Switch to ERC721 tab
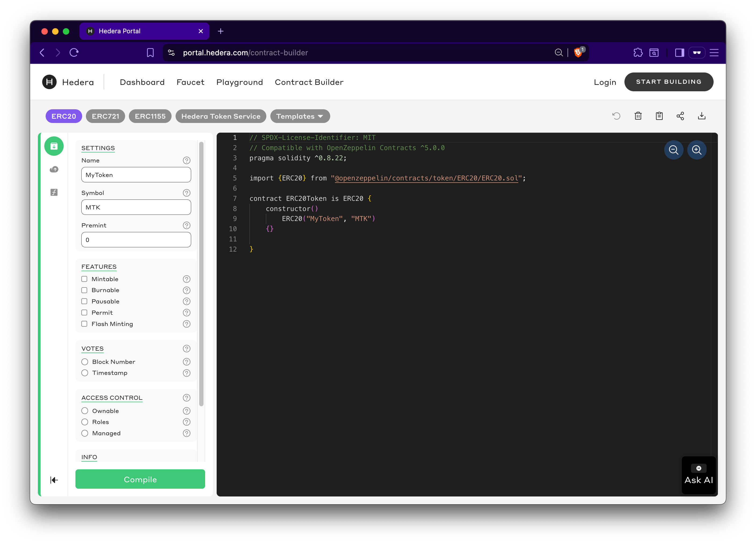Image resolution: width=756 pixels, height=544 pixels. [105, 116]
